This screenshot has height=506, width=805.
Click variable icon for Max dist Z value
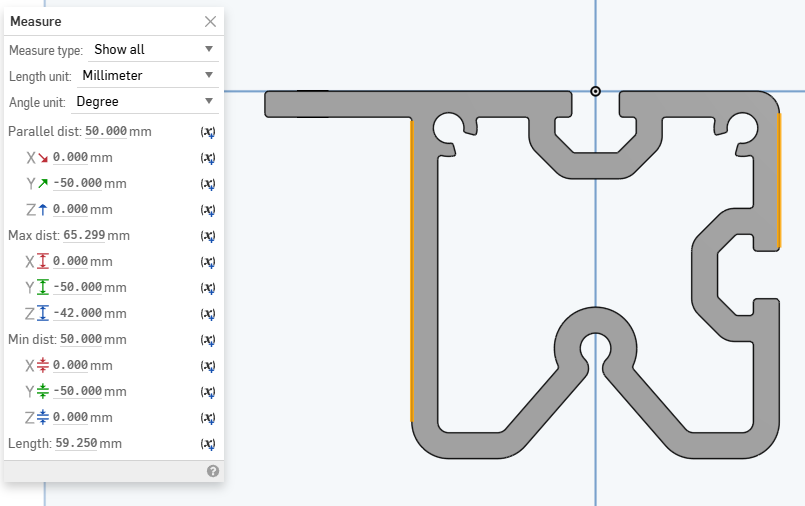click(x=208, y=314)
